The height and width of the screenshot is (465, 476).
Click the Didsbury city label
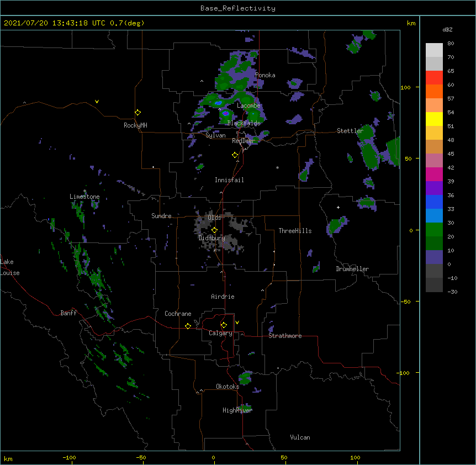click(x=211, y=238)
